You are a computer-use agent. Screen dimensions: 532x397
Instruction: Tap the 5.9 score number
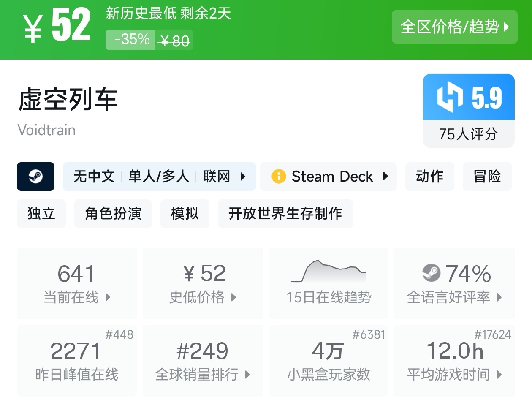click(x=487, y=98)
